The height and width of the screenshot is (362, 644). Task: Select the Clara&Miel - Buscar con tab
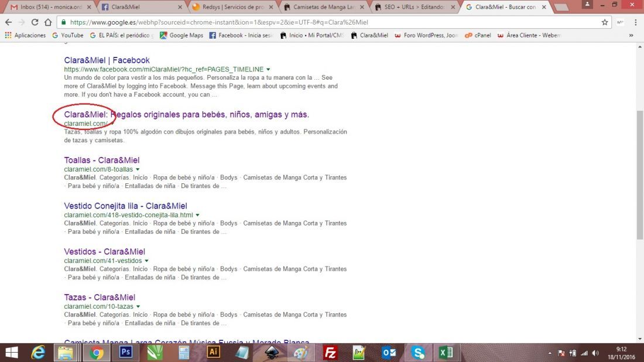click(x=506, y=7)
